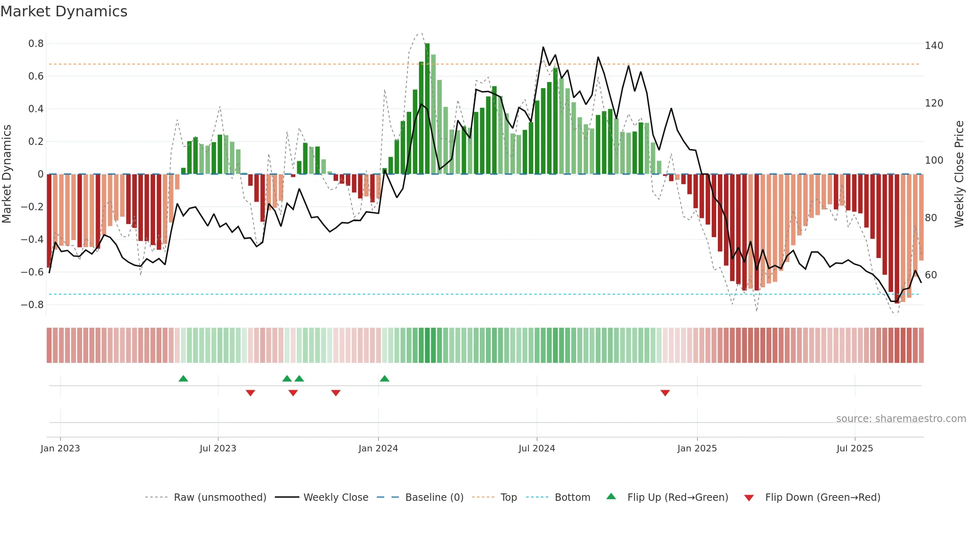Click the 0.8 tick on left axis
This screenshot has height=551, width=980.
point(36,44)
